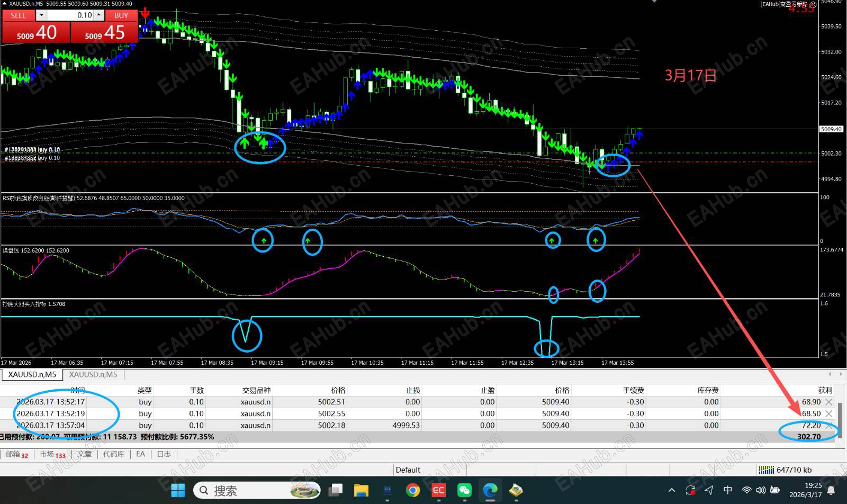
Task: Open the EA tab
Action: tap(140, 454)
